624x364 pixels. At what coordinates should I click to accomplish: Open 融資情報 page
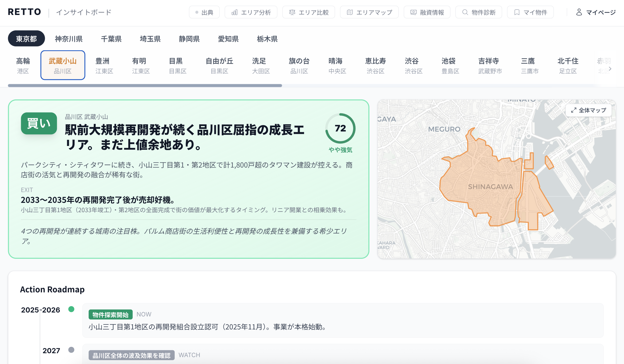[427, 12]
